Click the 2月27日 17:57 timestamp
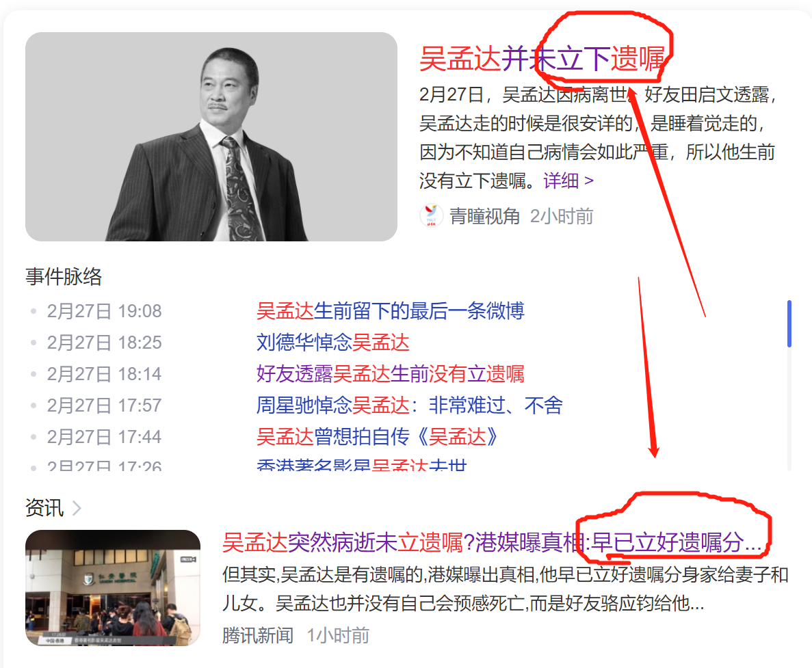 coord(104,405)
